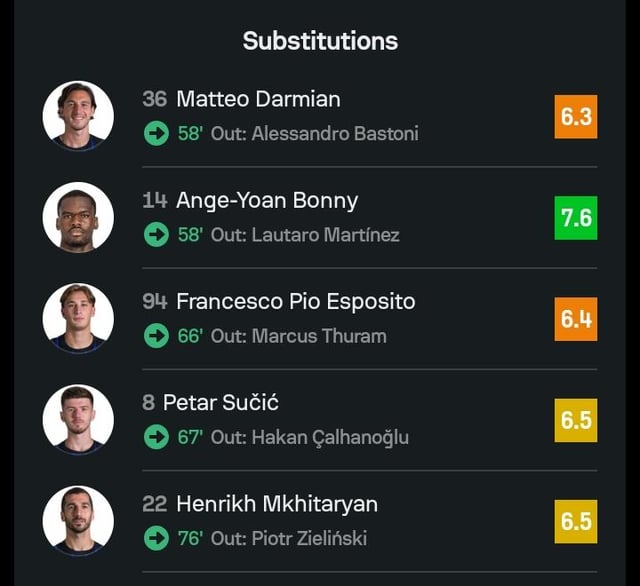This screenshot has height=586, width=640.
Task: Click the substitution arrow icon beside Darmian
Action: (156, 134)
